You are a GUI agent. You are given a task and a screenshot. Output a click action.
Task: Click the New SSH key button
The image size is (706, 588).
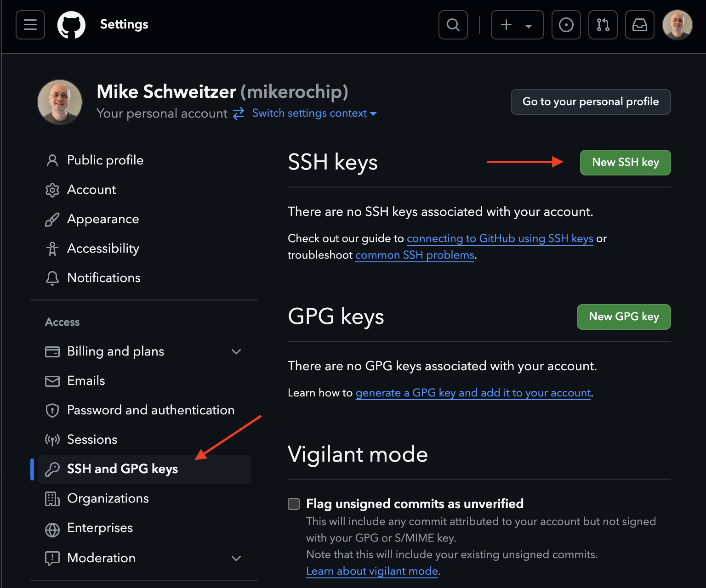(626, 163)
